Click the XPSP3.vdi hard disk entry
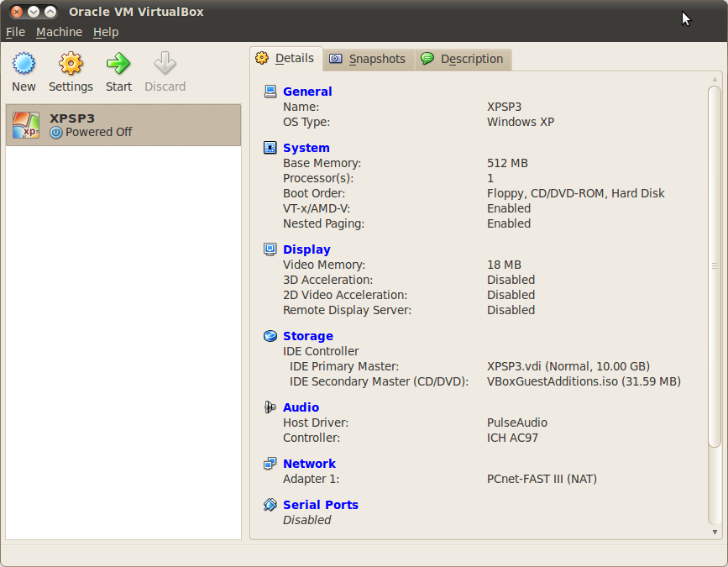The height and width of the screenshot is (567, 728). (568, 366)
